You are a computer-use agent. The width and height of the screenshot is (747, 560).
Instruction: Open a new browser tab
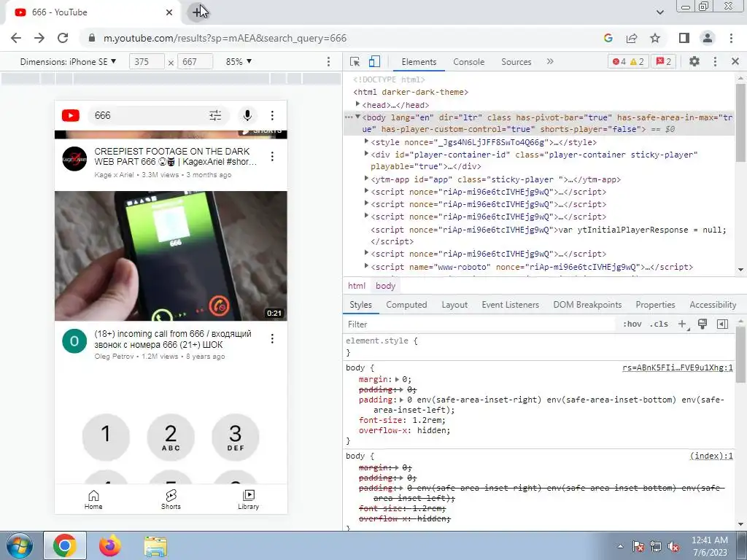coord(198,12)
